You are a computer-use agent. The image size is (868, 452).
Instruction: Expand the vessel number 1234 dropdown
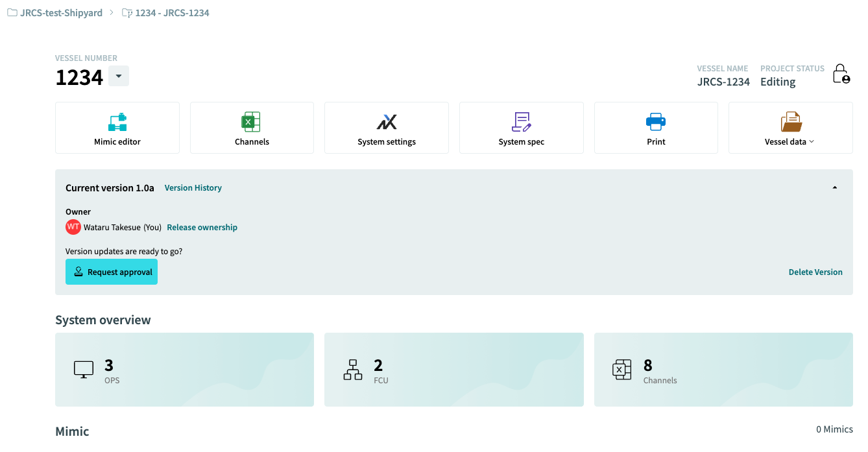[x=118, y=76]
